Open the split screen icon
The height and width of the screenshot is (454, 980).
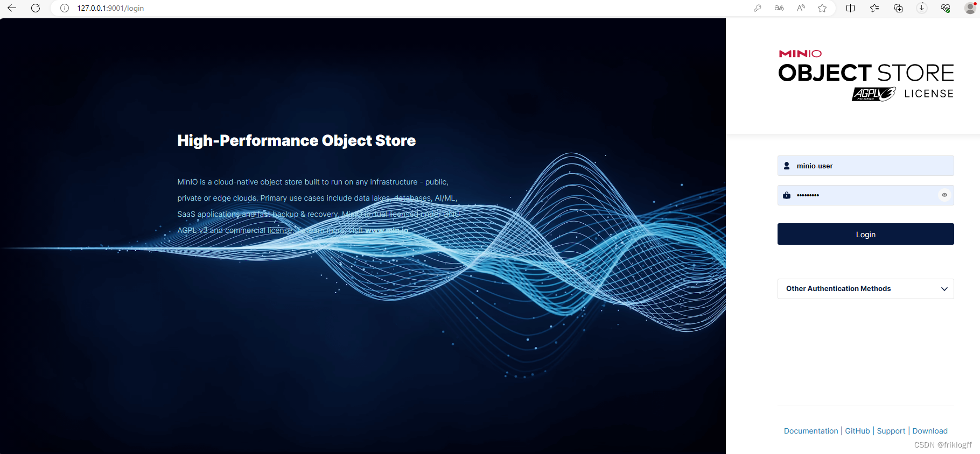pyautogui.click(x=851, y=8)
